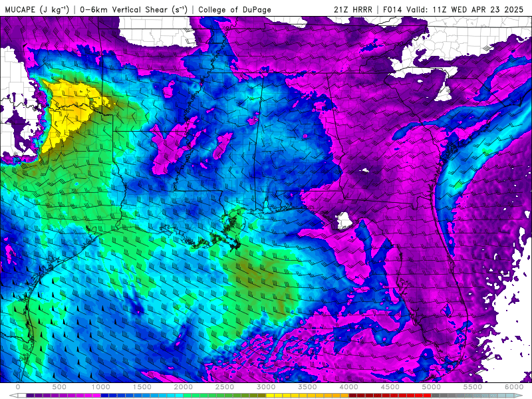The width and height of the screenshot is (532, 399).
Task: Click the MUCAPE (J kg⁻¹) title text
Action: [37, 9]
